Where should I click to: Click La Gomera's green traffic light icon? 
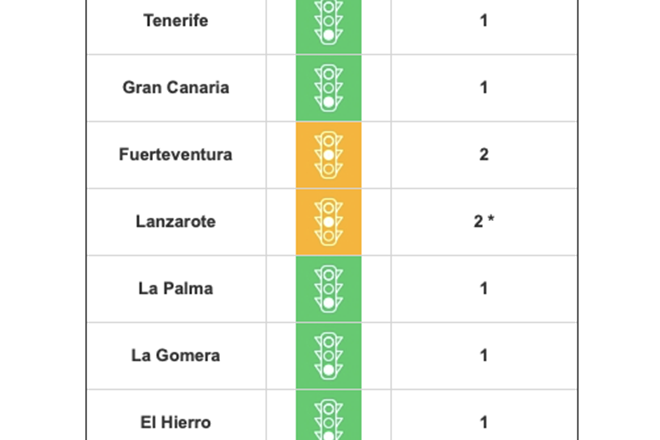(x=328, y=356)
